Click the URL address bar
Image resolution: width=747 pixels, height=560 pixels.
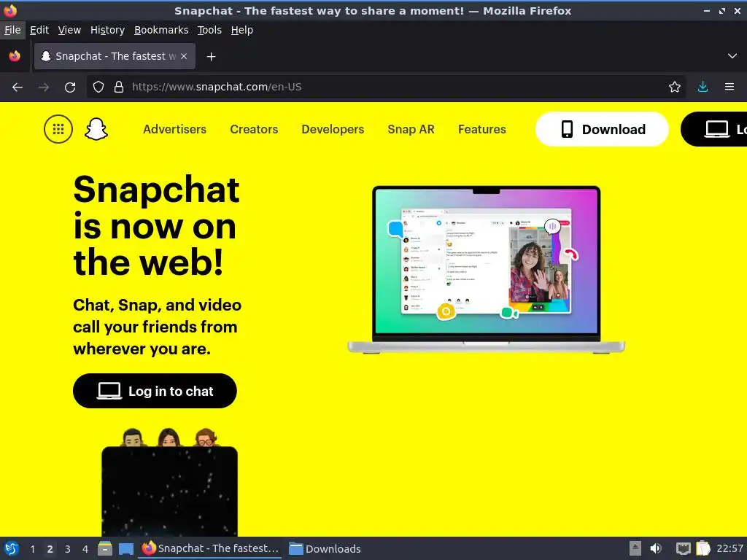tap(386, 87)
